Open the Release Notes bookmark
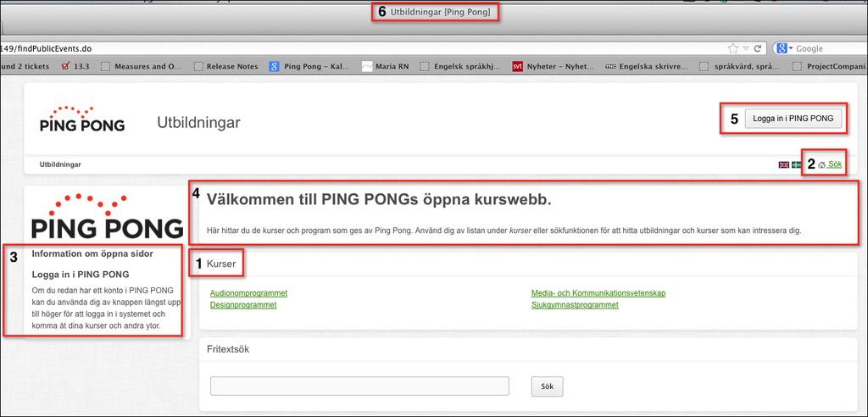The height and width of the screenshot is (417, 868). pyautogui.click(x=226, y=66)
